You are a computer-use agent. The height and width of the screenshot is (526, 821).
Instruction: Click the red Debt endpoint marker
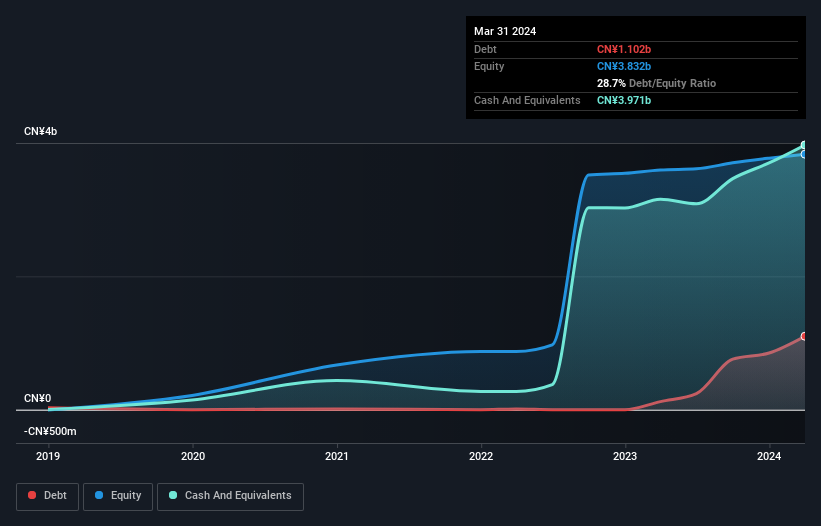(804, 337)
